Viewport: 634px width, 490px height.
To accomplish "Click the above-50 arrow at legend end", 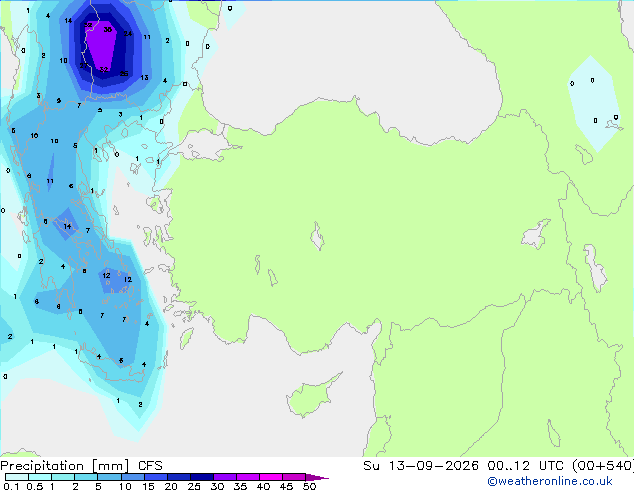I will tap(317, 477).
